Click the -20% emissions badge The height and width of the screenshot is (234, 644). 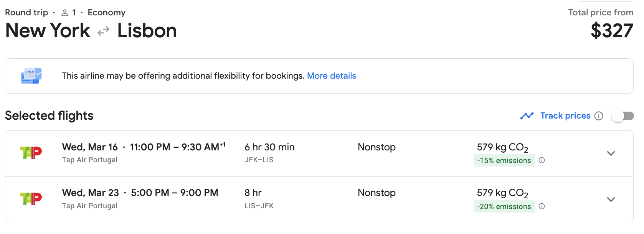tap(504, 206)
